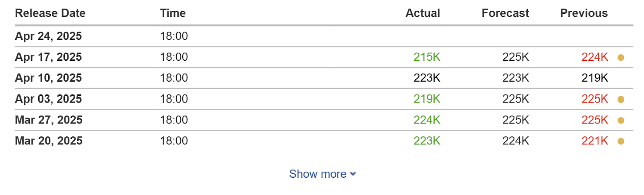Viewport: 644px width, 195px height.
Task: Select the Apr 10, 2025 release date
Action: (48, 78)
